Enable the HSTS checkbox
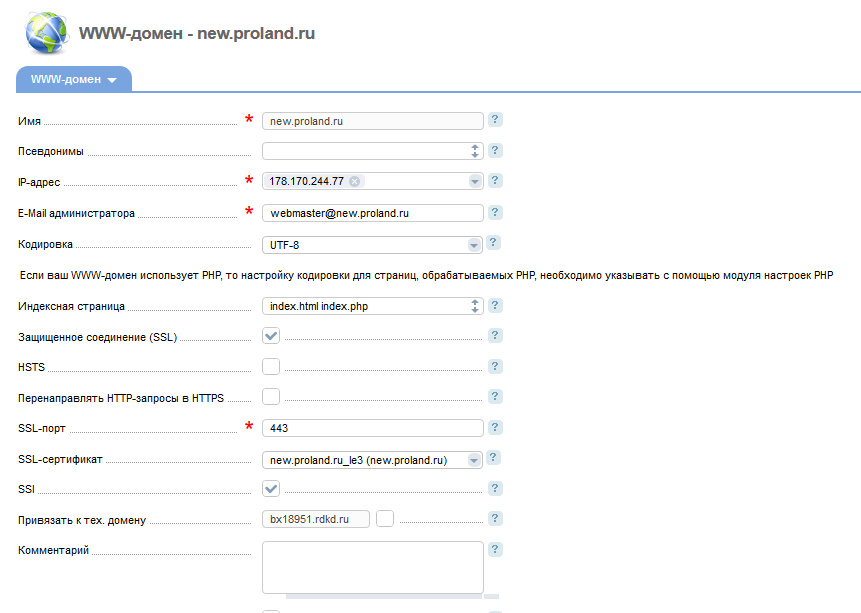Viewport: 861px width, 613px height. 271,367
